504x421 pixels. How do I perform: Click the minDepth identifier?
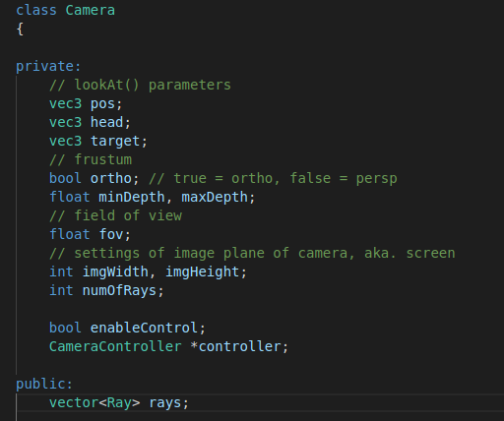132,197
